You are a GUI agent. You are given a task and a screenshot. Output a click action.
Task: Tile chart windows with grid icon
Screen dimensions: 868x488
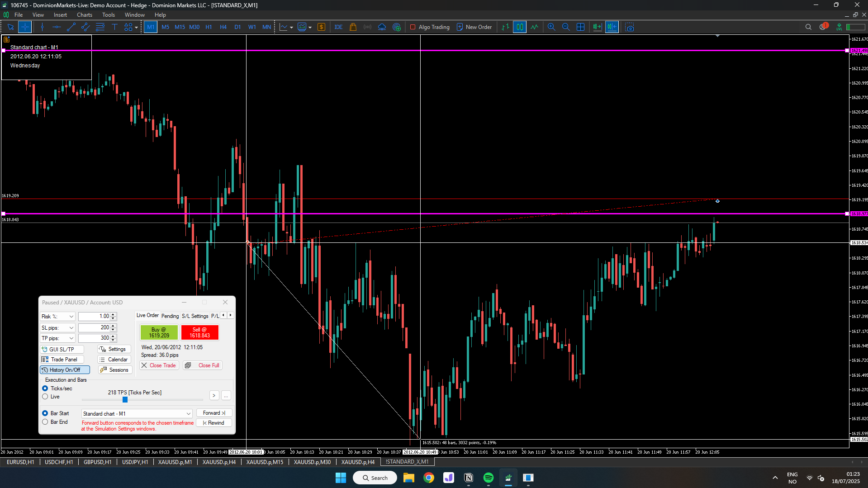pos(580,27)
